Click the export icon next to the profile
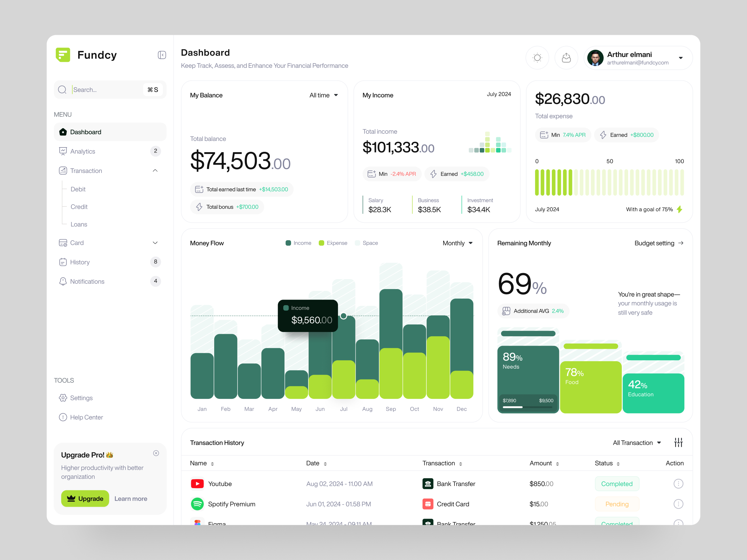Image resolution: width=747 pixels, height=560 pixels. click(x=566, y=58)
